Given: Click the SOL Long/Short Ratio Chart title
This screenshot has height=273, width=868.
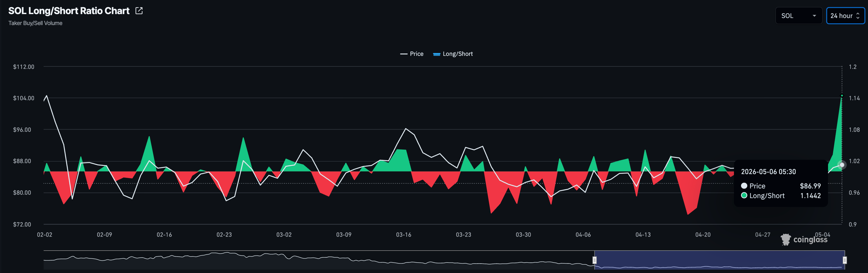Looking at the screenshot, I should (69, 11).
